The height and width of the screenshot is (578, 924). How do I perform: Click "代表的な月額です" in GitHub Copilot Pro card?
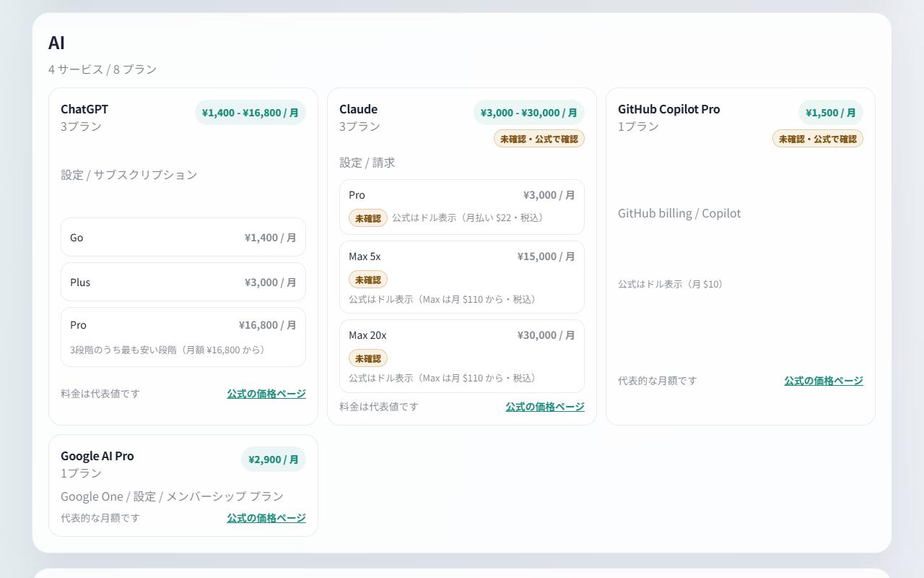(658, 381)
